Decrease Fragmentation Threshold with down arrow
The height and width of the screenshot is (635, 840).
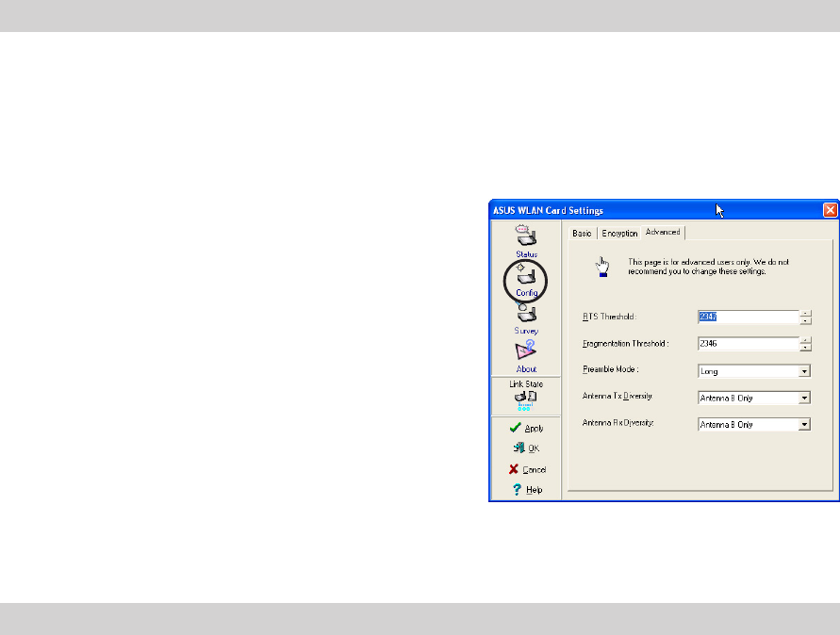(805, 347)
